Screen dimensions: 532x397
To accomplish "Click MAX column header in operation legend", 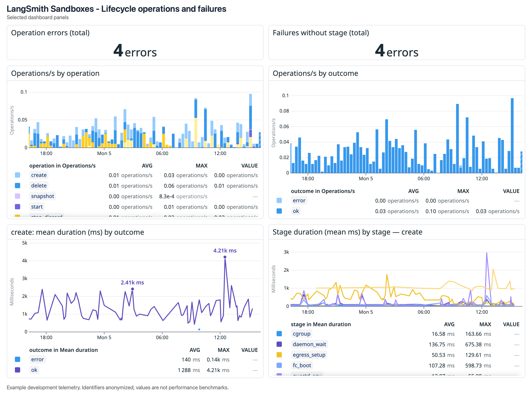I will (201, 166).
